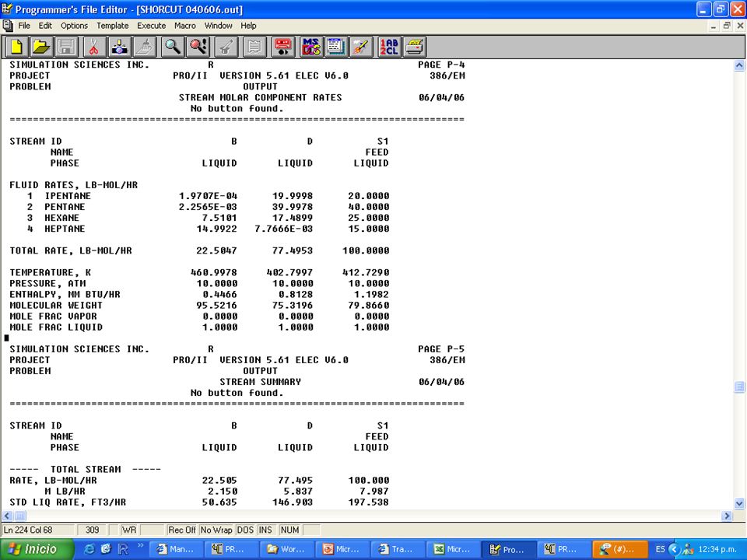Click the PAGE P-4 header text
This screenshot has width=747, height=560.
[441, 65]
